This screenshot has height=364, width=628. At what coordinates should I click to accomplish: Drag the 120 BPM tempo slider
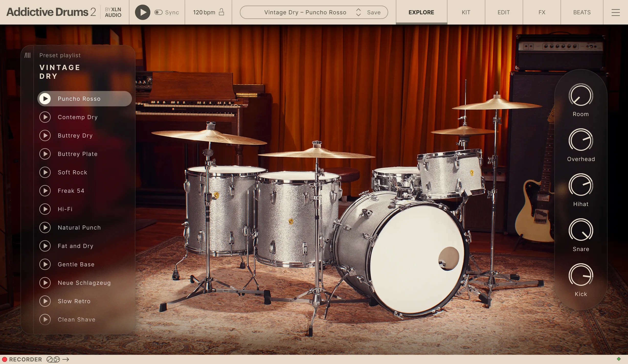pos(204,12)
